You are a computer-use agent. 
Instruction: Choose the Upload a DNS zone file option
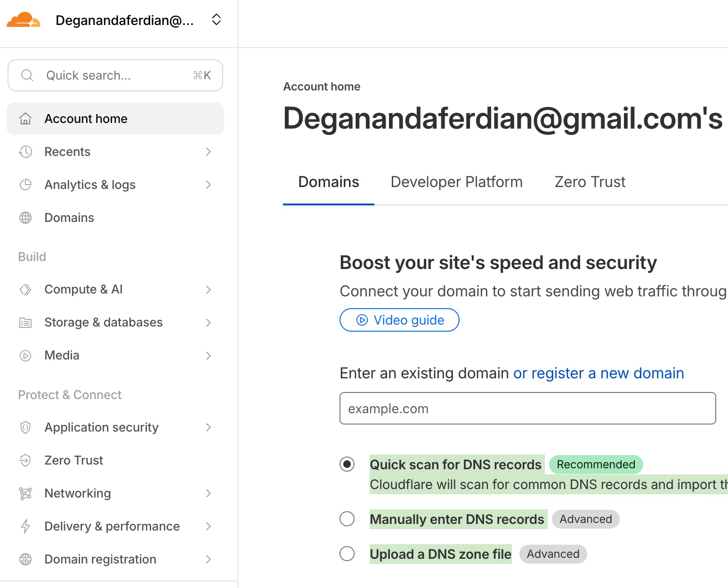[347, 554]
